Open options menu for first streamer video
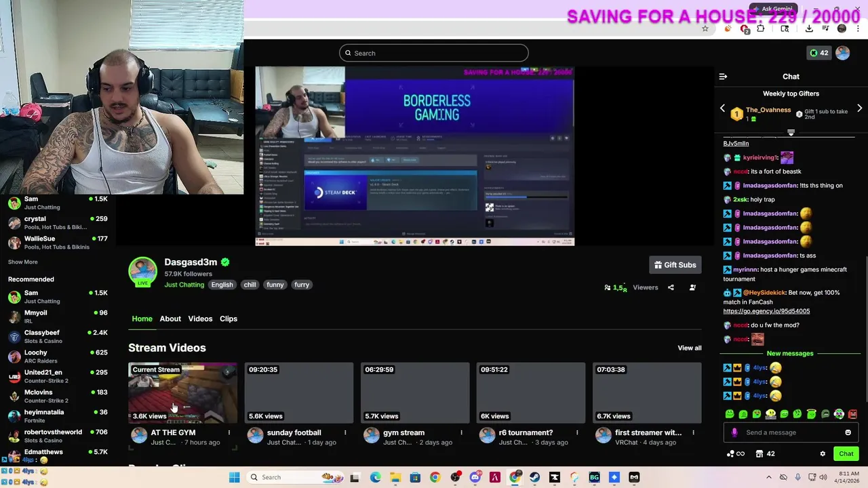Screen dimensions: 868x488 [x=693, y=432]
